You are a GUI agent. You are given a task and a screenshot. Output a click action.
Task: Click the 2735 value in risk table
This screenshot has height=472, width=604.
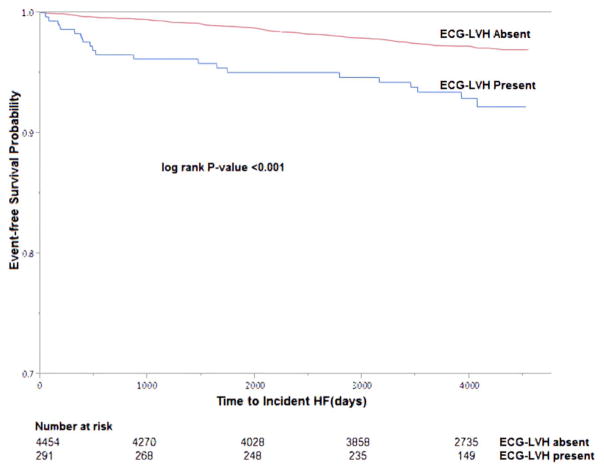pyautogui.click(x=476, y=441)
